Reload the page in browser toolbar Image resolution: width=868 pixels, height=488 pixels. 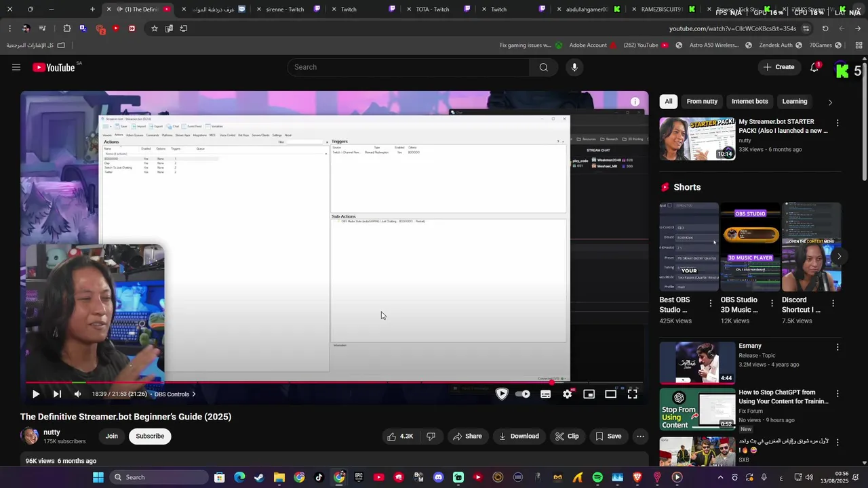825,28
